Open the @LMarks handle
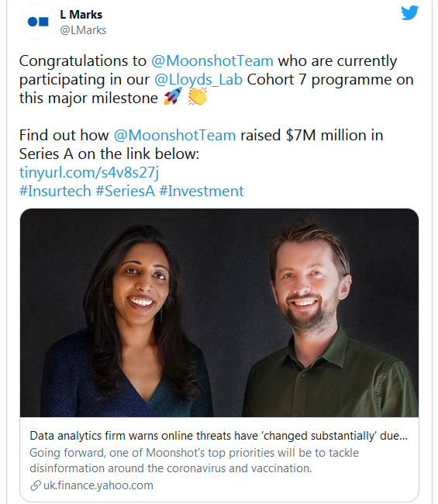Screen dimensions: 438x504 [83, 30]
